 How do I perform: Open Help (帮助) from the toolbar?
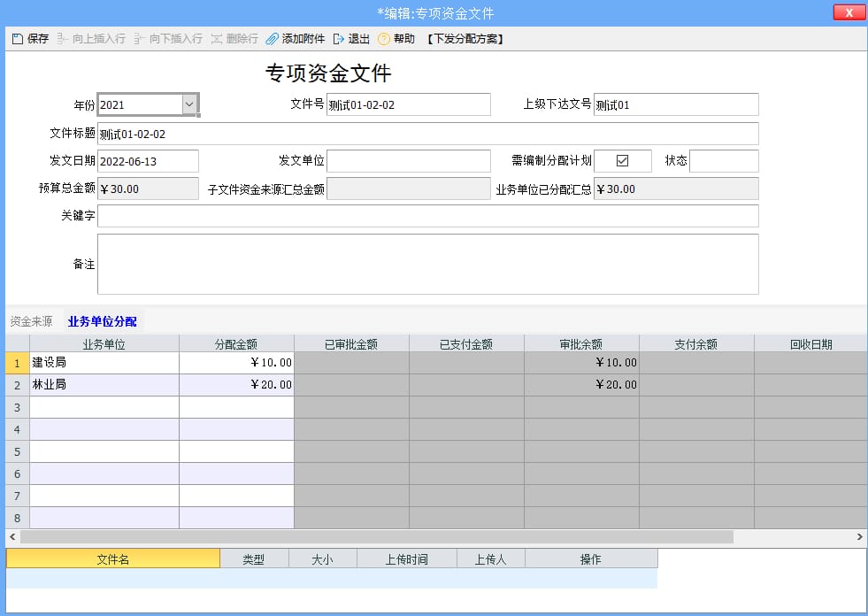point(384,39)
